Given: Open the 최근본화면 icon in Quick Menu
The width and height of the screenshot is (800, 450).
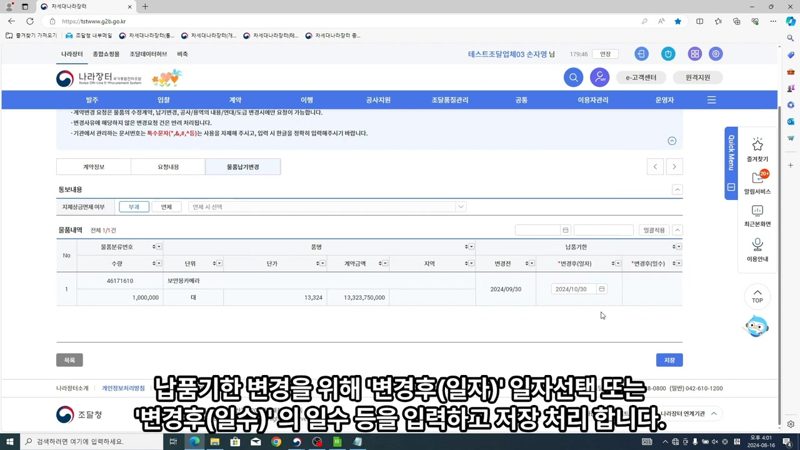Looking at the screenshot, I should pyautogui.click(x=757, y=211).
